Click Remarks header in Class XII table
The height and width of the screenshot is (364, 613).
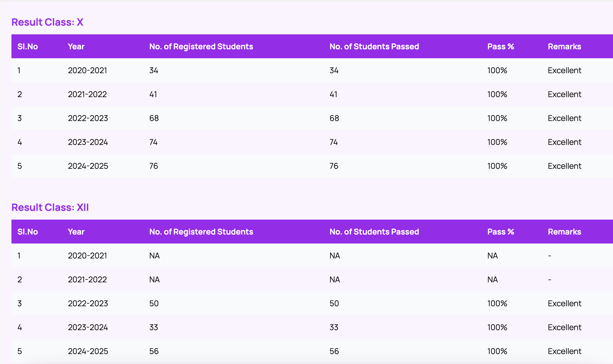pos(564,232)
